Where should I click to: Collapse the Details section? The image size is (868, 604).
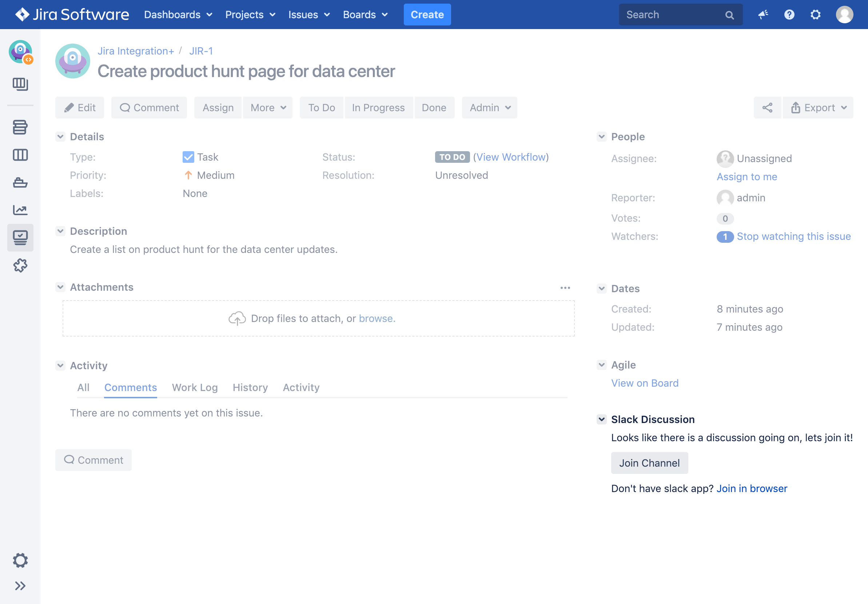pos(60,137)
